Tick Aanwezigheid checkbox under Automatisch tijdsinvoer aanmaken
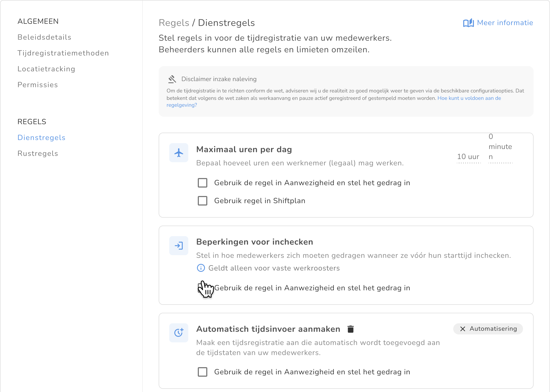The width and height of the screenshot is (550, 392). point(203,372)
